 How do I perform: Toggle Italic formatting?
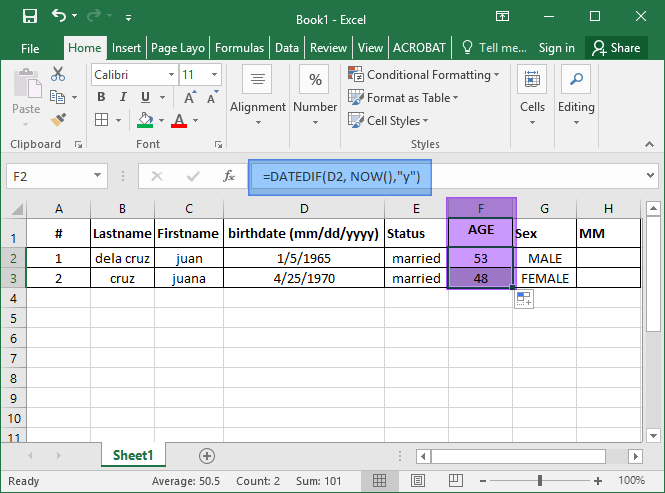point(123,97)
